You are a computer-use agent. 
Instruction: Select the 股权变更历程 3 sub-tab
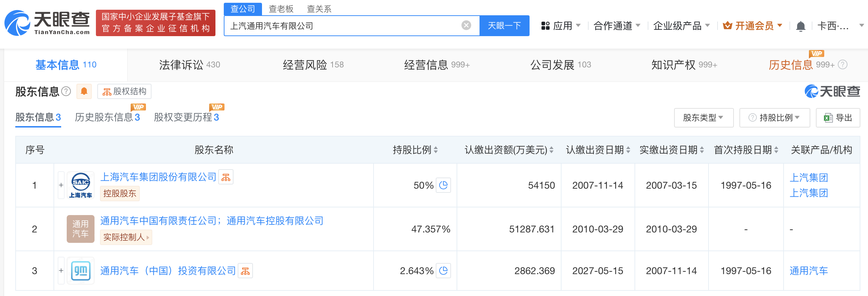(187, 117)
